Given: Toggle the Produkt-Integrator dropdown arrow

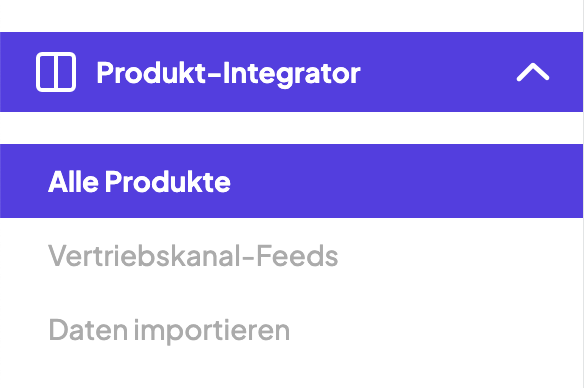Looking at the screenshot, I should point(533,72).
